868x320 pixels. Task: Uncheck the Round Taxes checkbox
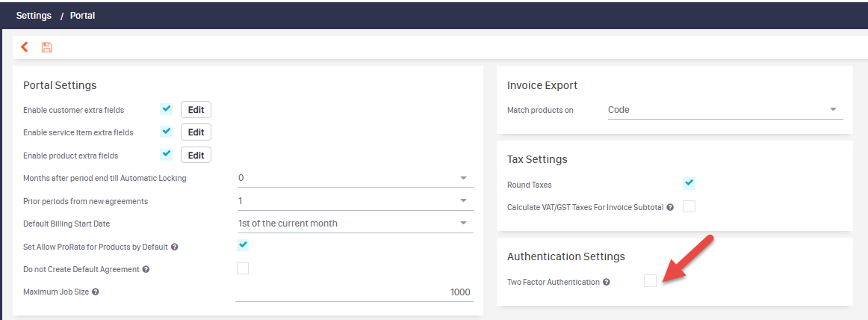pos(689,183)
